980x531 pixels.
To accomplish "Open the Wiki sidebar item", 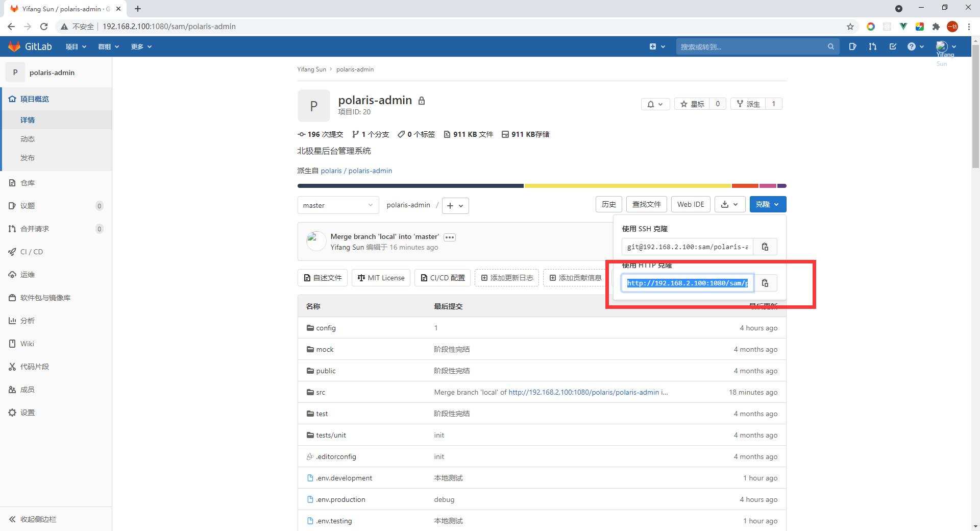I will (x=56, y=344).
